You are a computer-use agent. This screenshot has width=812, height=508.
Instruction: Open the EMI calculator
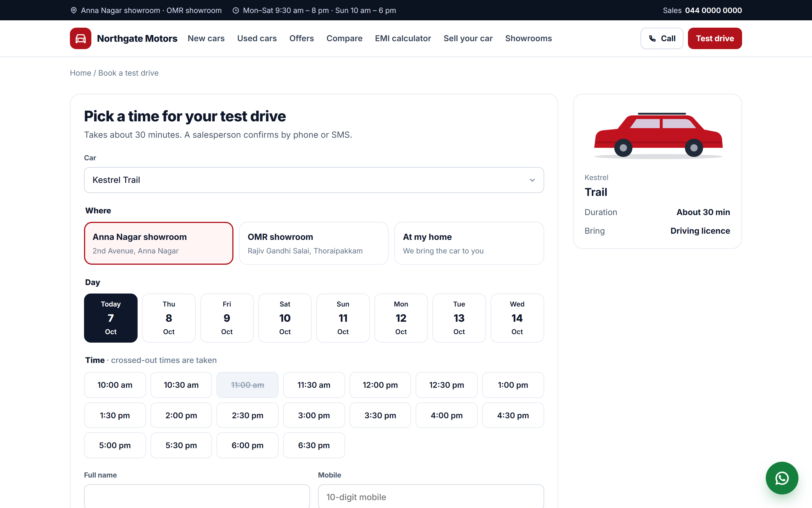(403, 38)
